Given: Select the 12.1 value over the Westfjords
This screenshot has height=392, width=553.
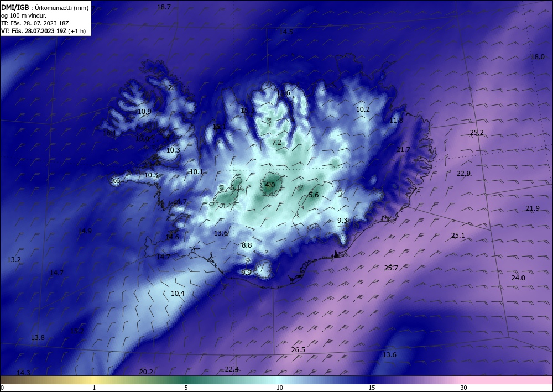Looking at the screenshot, I should coord(171,87).
